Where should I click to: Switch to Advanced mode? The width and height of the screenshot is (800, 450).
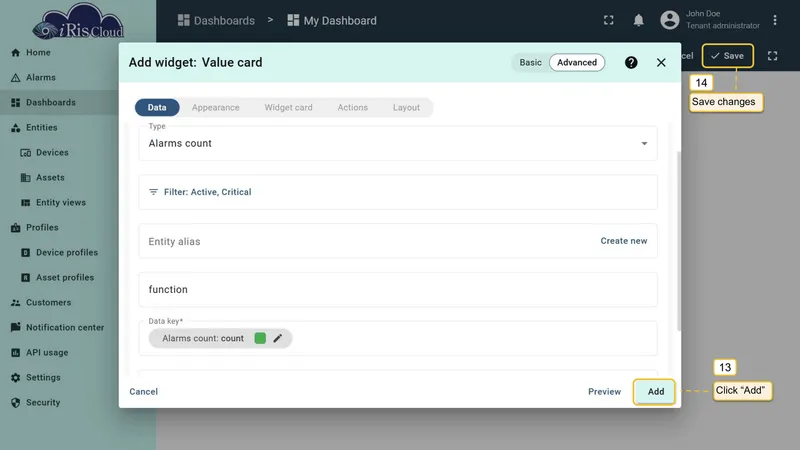click(x=577, y=62)
